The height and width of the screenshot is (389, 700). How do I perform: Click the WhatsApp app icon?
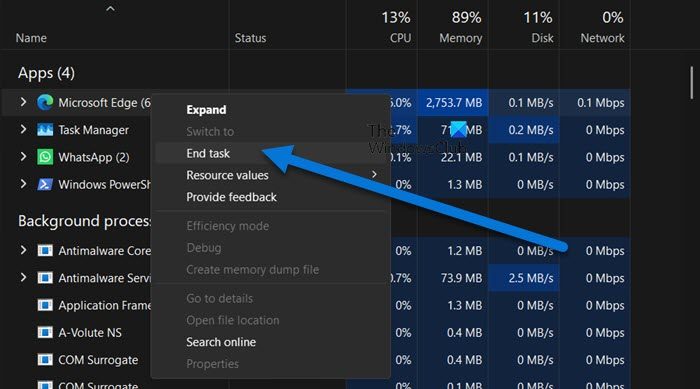[x=45, y=157]
